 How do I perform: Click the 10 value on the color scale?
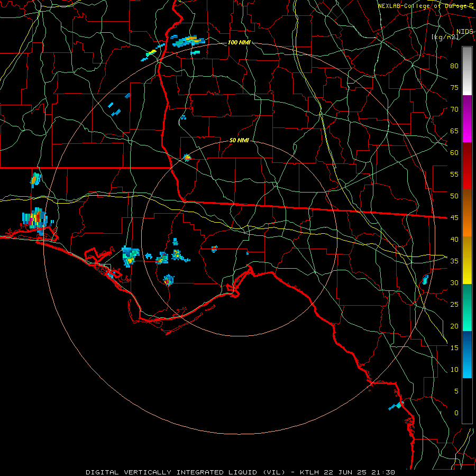click(x=454, y=370)
